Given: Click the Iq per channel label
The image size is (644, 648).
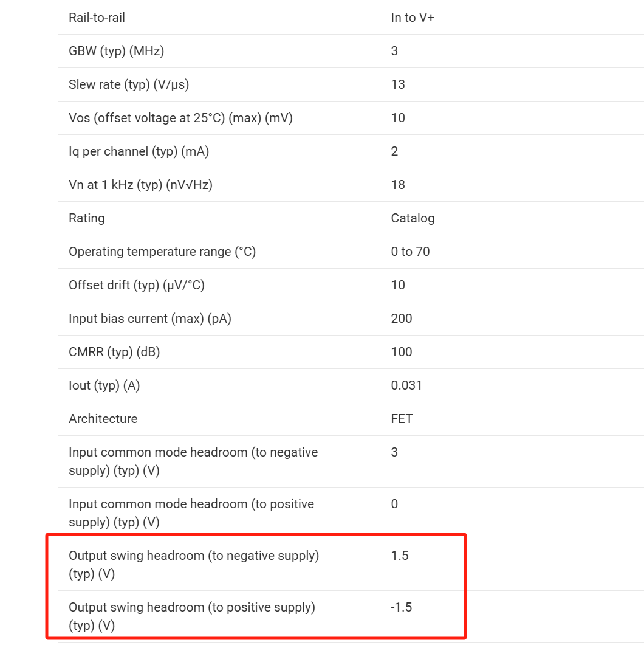Looking at the screenshot, I should 139,151.
